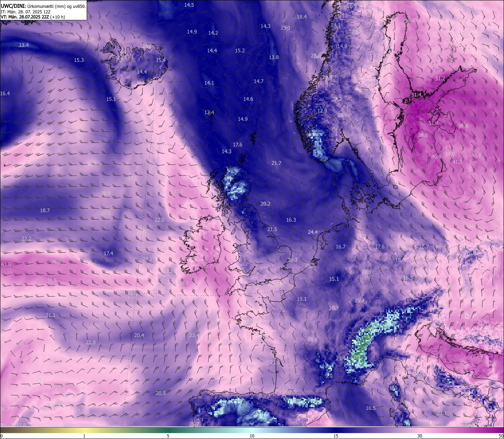Click the 24.4 value label

coord(313,232)
